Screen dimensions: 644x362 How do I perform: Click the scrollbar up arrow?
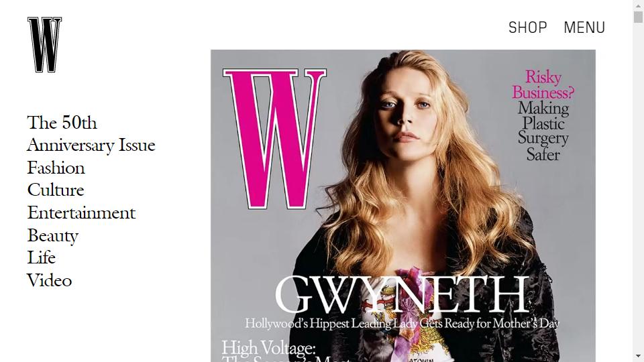[638, 6]
